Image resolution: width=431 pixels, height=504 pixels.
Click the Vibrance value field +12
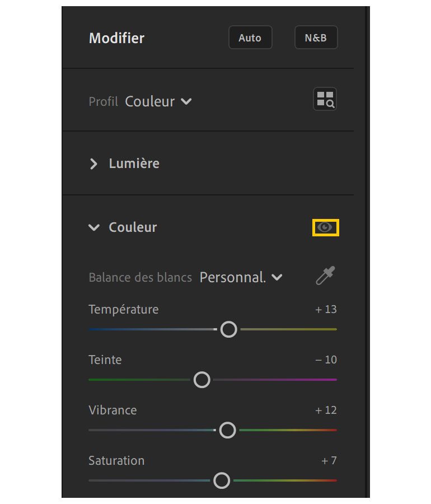(326, 410)
